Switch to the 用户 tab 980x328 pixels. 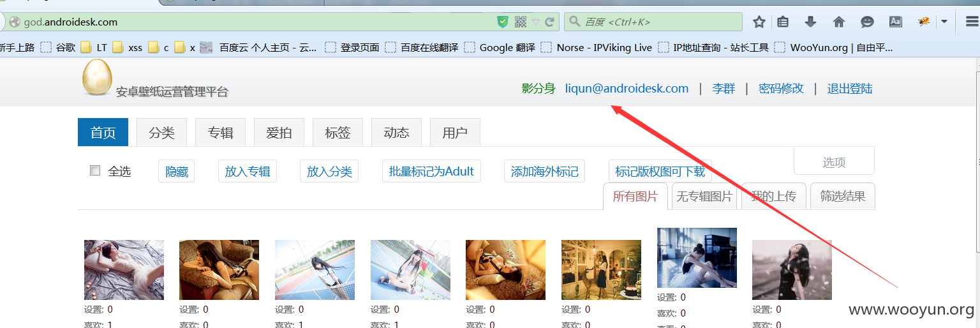(x=455, y=132)
